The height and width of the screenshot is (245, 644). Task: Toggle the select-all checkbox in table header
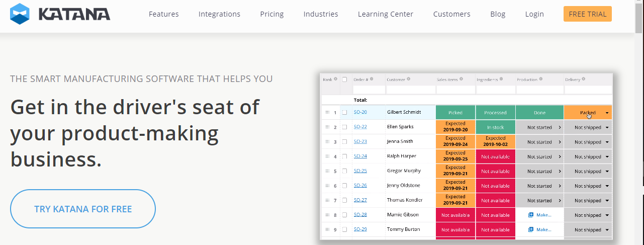point(344,79)
